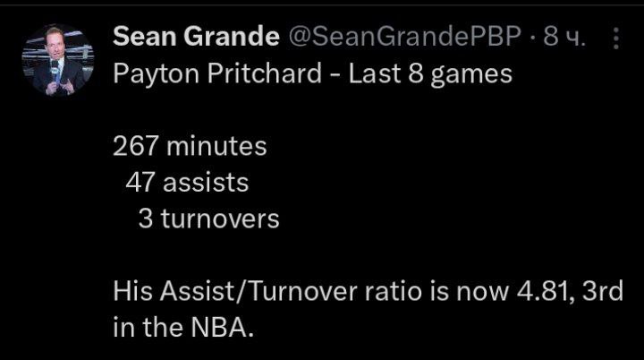Click the Sean Grande display name
The width and height of the screenshot is (644, 360).
193,37
